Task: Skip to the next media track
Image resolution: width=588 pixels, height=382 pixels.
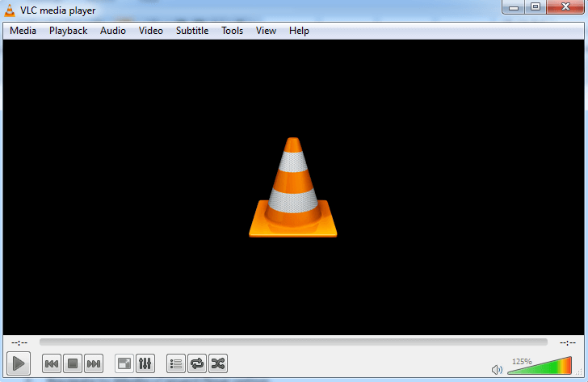Action: coord(94,363)
